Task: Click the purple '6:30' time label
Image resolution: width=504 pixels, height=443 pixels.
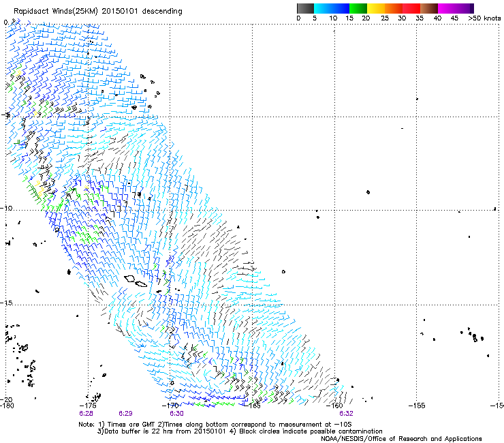Action: (177, 414)
